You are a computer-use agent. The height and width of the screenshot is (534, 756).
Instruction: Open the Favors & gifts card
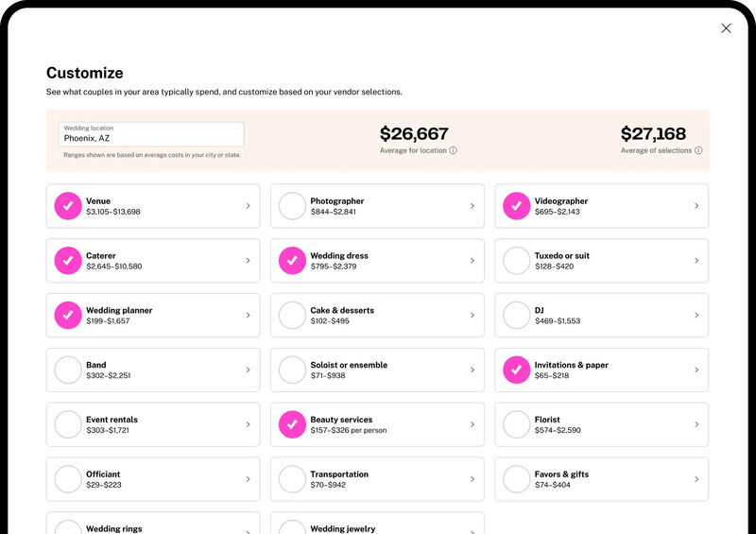[601, 479]
